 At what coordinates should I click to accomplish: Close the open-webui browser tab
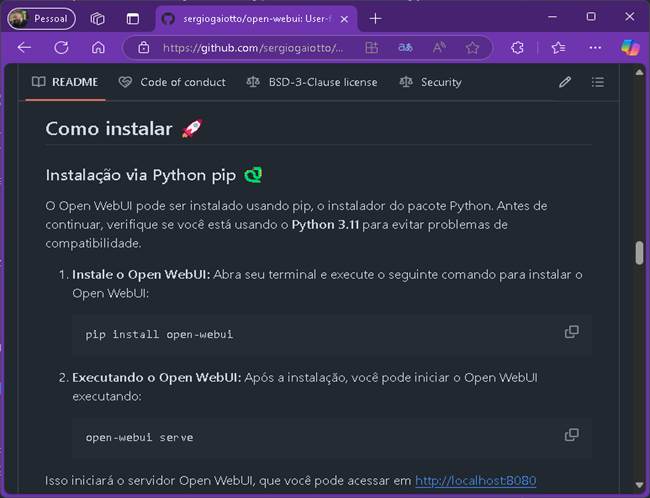click(344, 19)
